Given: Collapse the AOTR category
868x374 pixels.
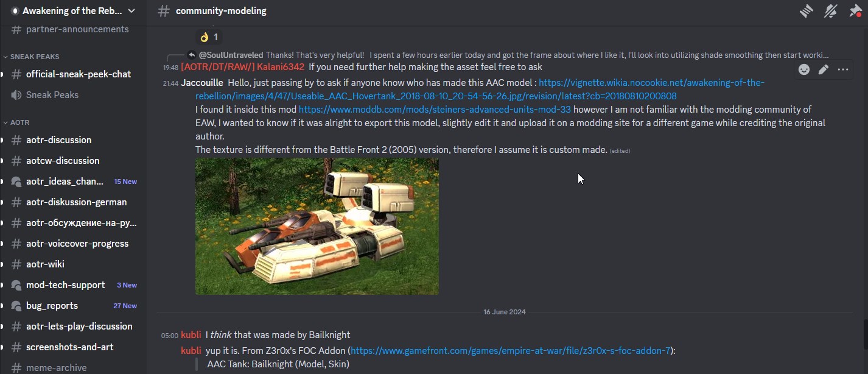Looking at the screenshot, I should click(x=16, y=122).
